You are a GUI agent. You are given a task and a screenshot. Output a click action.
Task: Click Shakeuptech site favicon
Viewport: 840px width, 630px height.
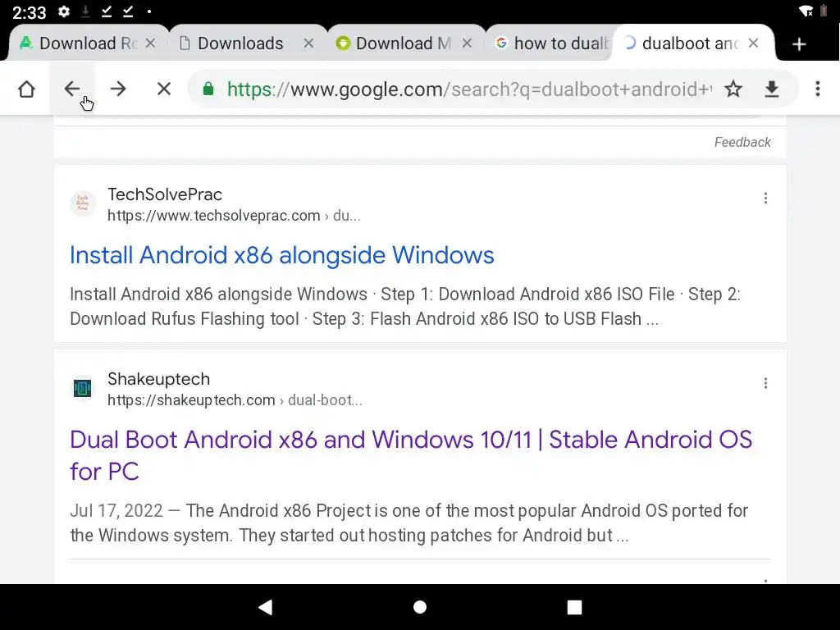(x=83, y=388)
